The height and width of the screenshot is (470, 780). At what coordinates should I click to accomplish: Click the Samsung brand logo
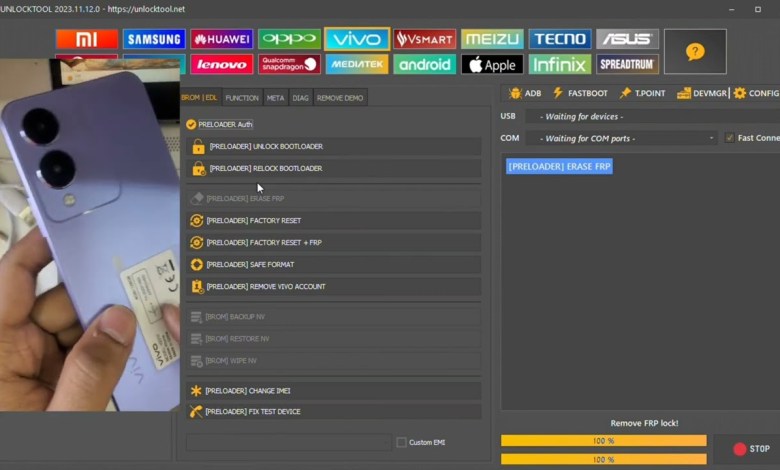pos(154,39)
